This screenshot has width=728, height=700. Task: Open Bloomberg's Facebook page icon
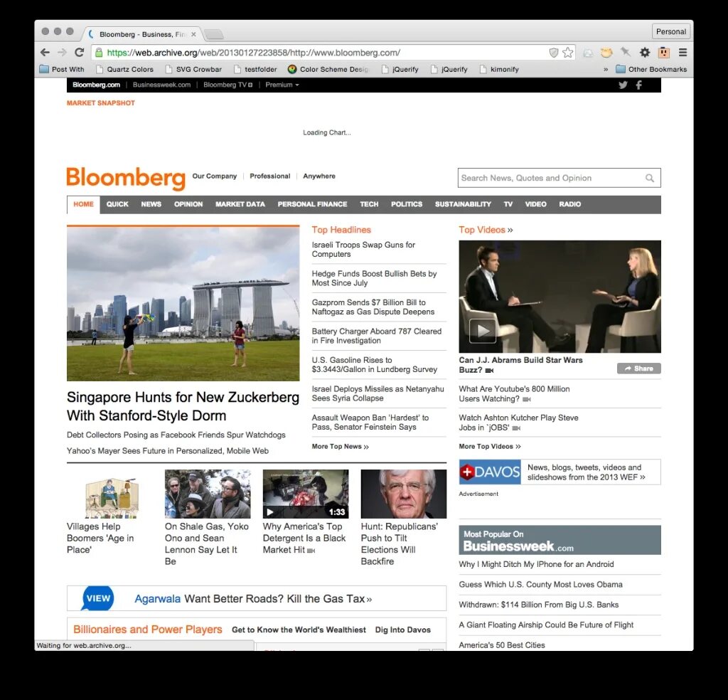tap(639, 85)
